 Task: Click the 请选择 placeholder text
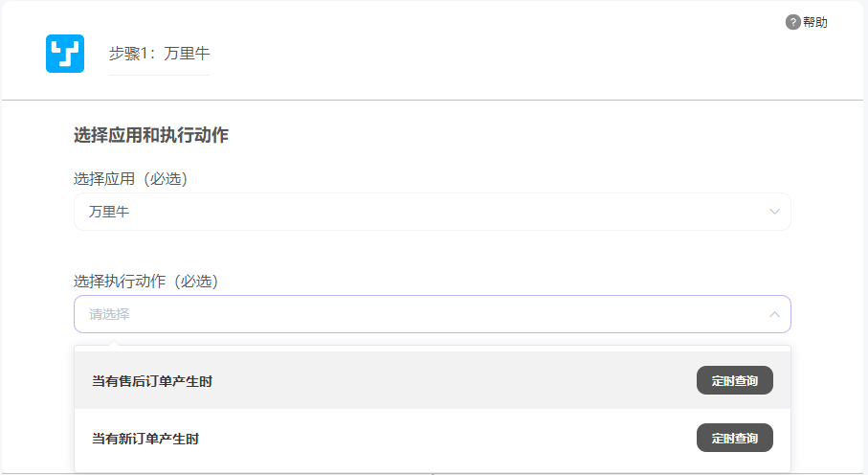(109, 314)
